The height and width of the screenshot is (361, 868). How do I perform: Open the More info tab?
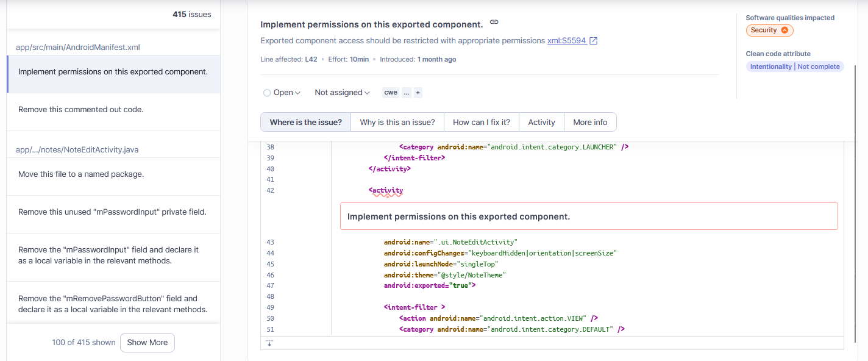pyautogui.click(x=590, y=122)
